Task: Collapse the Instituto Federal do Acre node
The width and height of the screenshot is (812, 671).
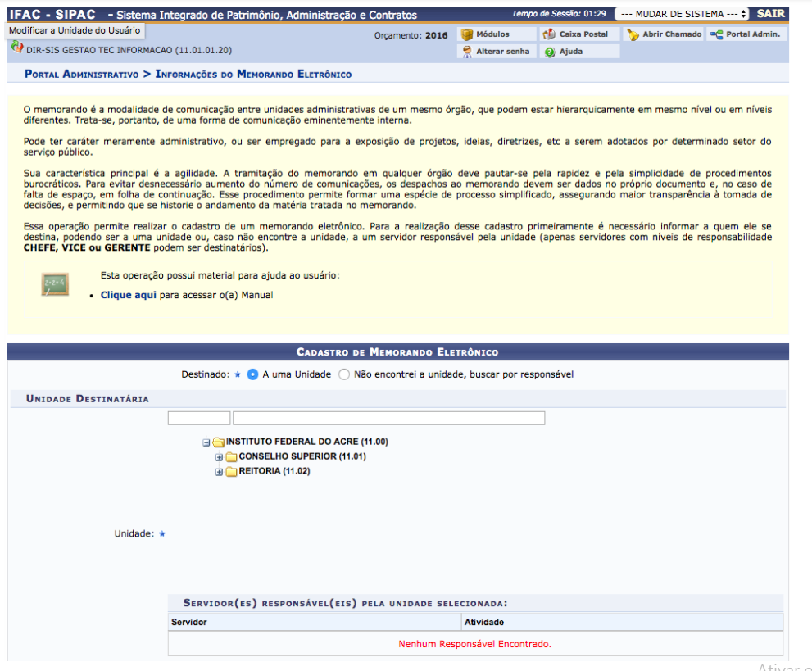Action: pyautogui.click(x=206, y=442)
